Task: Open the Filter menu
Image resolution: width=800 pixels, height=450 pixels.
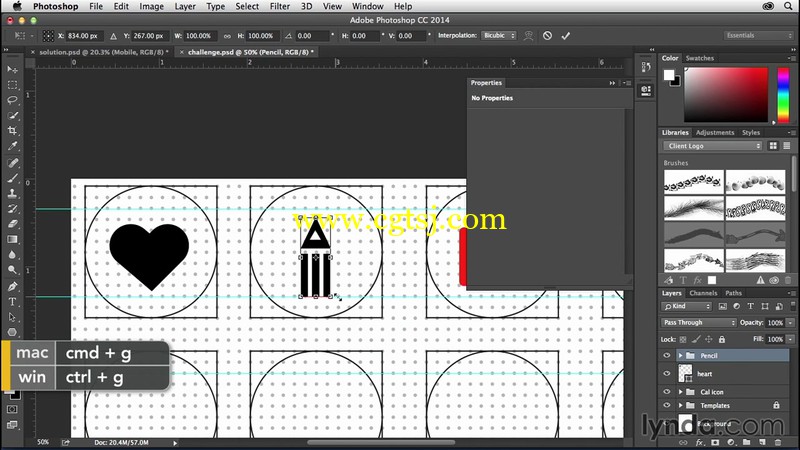Action: pos(280,6)
